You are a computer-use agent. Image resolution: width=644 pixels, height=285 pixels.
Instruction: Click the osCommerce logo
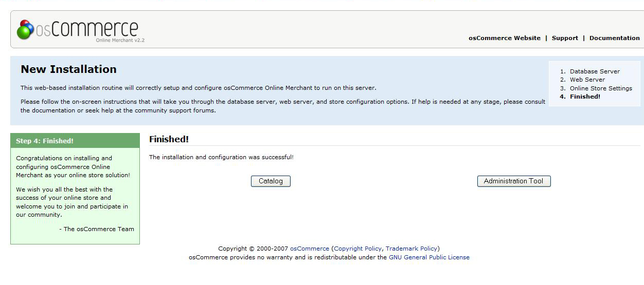tap(80, 30)
